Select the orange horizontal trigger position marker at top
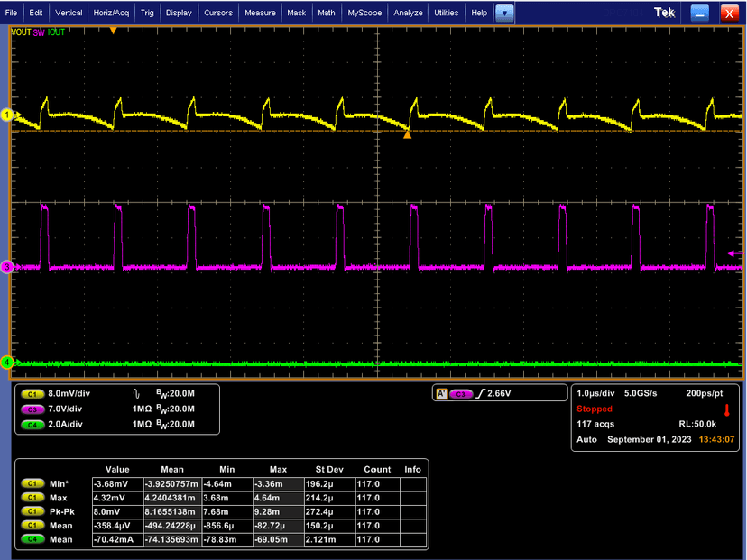The width and height of the screenshot is (747, 560). click(x=113, y=31)
